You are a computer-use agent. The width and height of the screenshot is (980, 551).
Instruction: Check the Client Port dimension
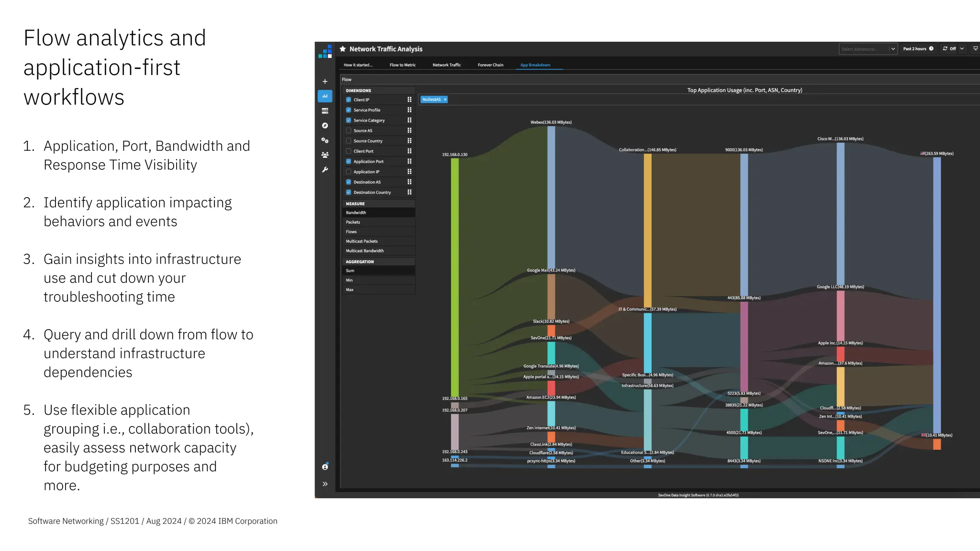click(x=348, y=151)
